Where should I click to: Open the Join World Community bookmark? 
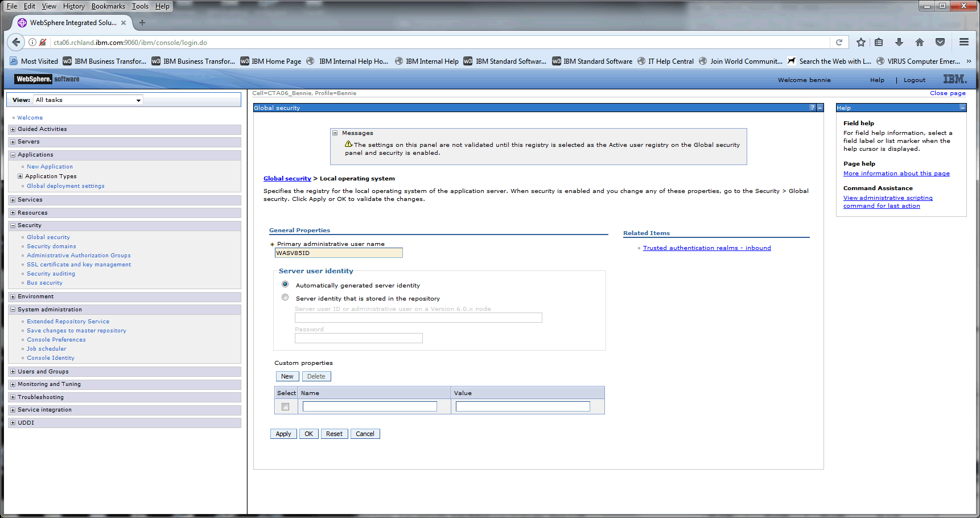coord(740,61)
